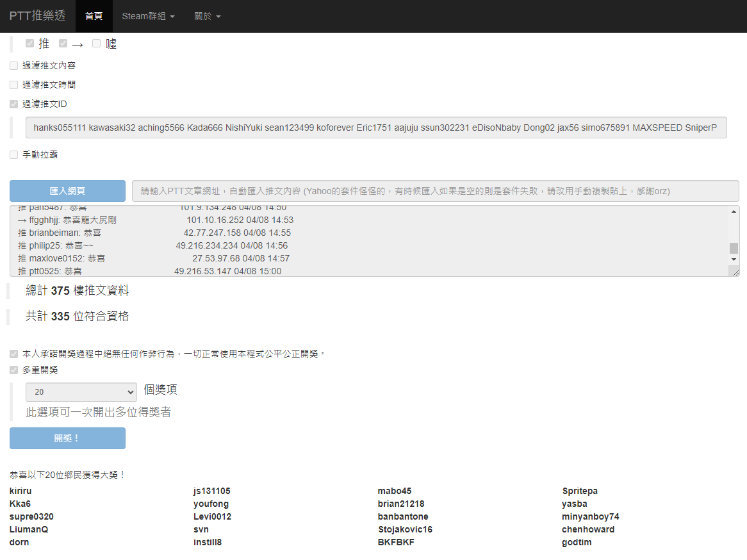Select winner name Stojakovic16
747x560 pixels.
(x=406, y=529)
